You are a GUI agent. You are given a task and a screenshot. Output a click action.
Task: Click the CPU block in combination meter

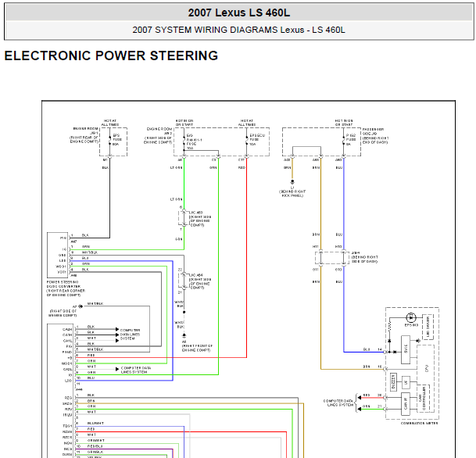[427, 368]
